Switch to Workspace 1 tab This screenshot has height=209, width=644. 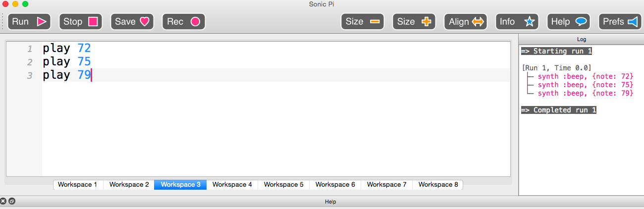click(x=78, y=185)
